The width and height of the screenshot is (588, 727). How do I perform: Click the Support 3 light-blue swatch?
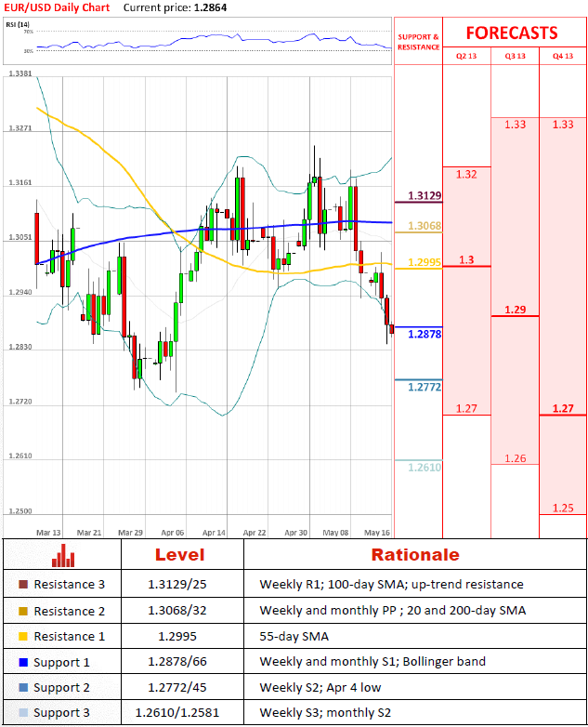point(23,712)
